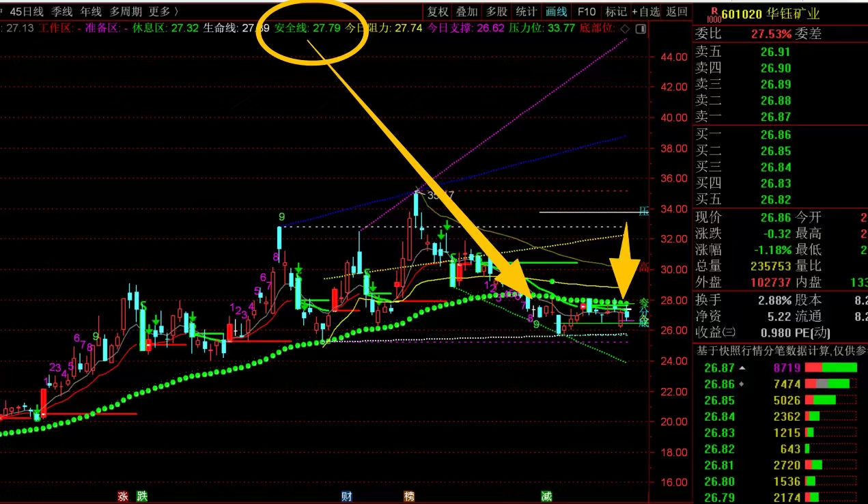868x504 pixels.
Task: Click the diamond icon on the indicator bar
Action: point(624,29)
